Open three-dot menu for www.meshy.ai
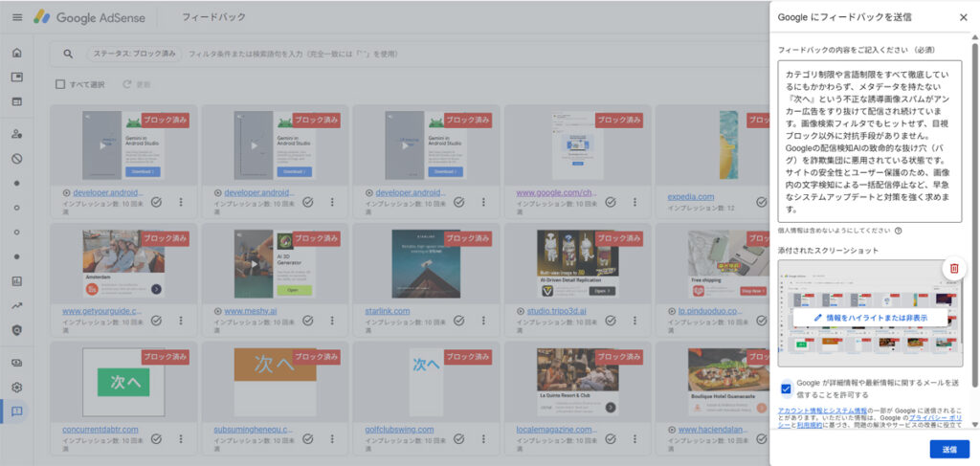980x466 pixels. coord(332,320)
